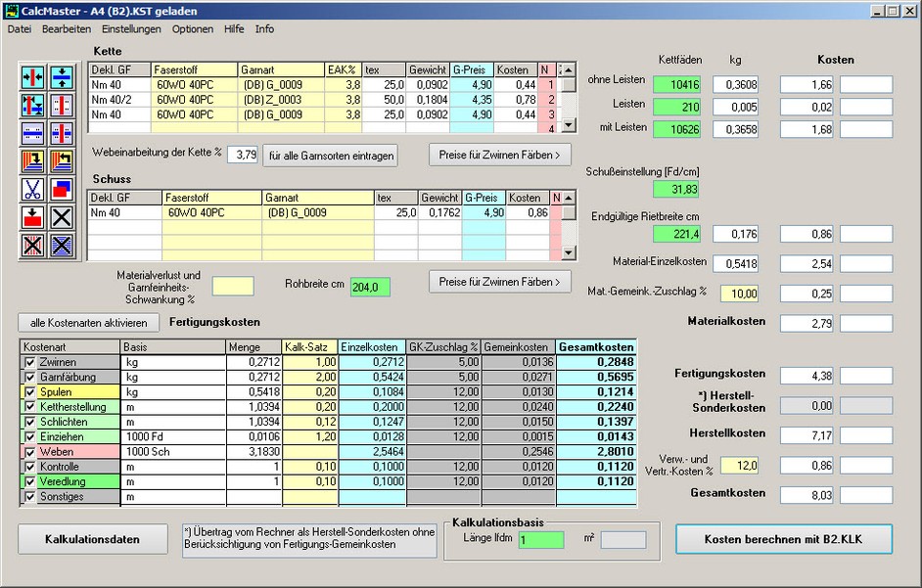Click the Schuss table scroll-up arrow
Screen dimensions: 922x588
click(569, 198)
